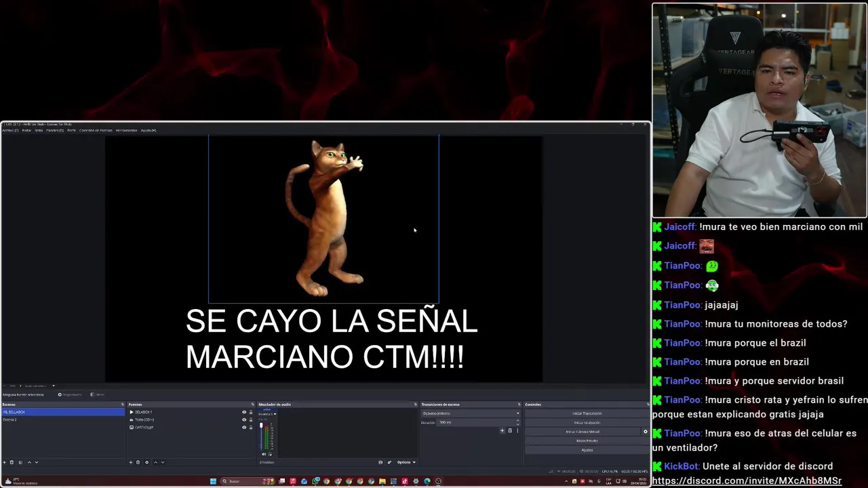Viewport: 868px width, 488px height.
Task: Click Iniciar Cámara Virtual button
Action: pos(583,432)
